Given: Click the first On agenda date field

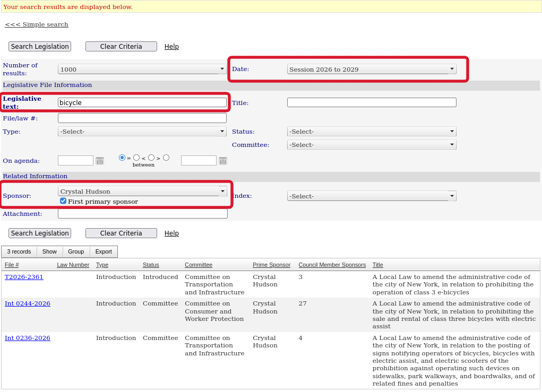Looking at the screenshot, I should click(x=76, y=161).
